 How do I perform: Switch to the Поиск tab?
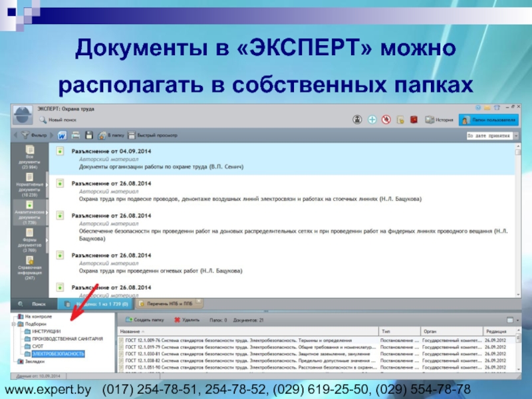33,304
